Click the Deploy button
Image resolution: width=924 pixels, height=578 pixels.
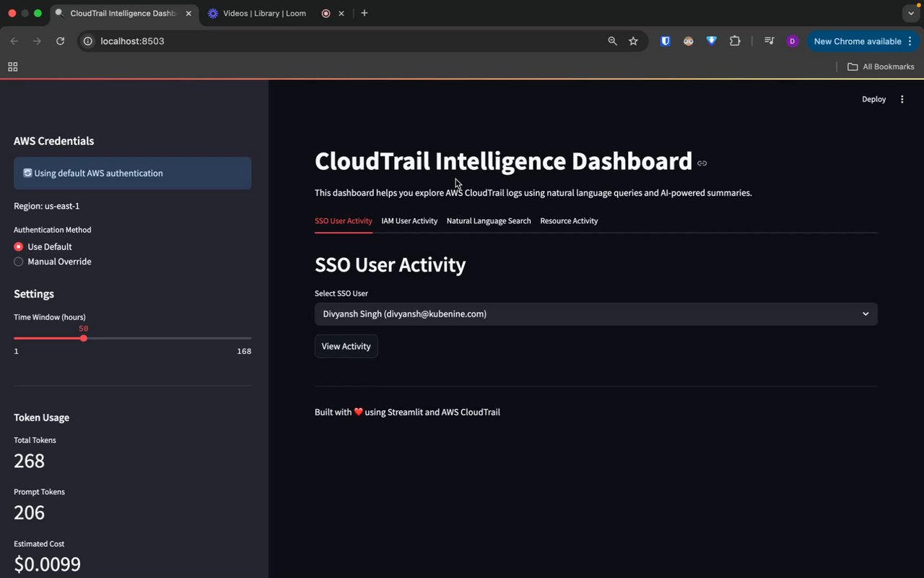coord(873,100)
